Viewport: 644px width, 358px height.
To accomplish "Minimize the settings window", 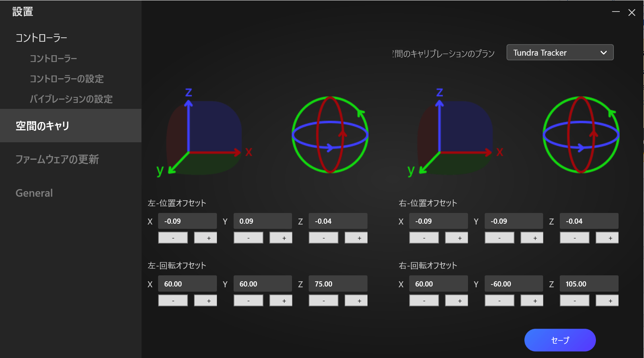I will click(x=616, y=12).
